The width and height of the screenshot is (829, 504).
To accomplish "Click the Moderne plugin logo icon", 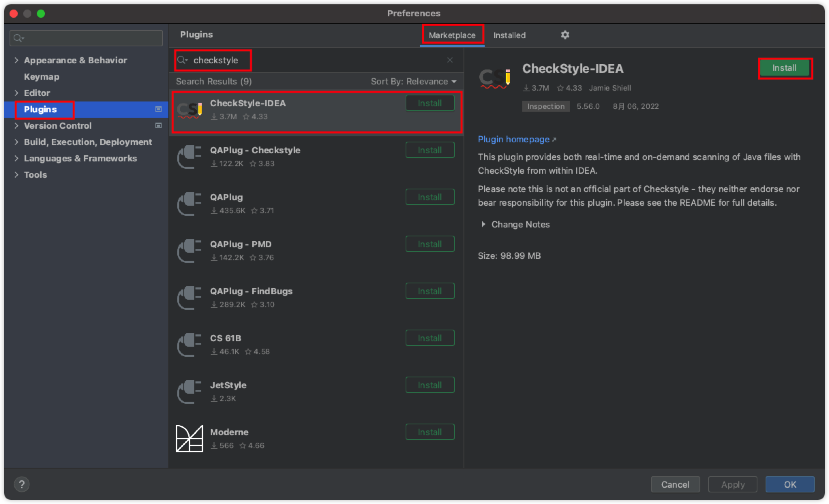I will tap(189, 439).
